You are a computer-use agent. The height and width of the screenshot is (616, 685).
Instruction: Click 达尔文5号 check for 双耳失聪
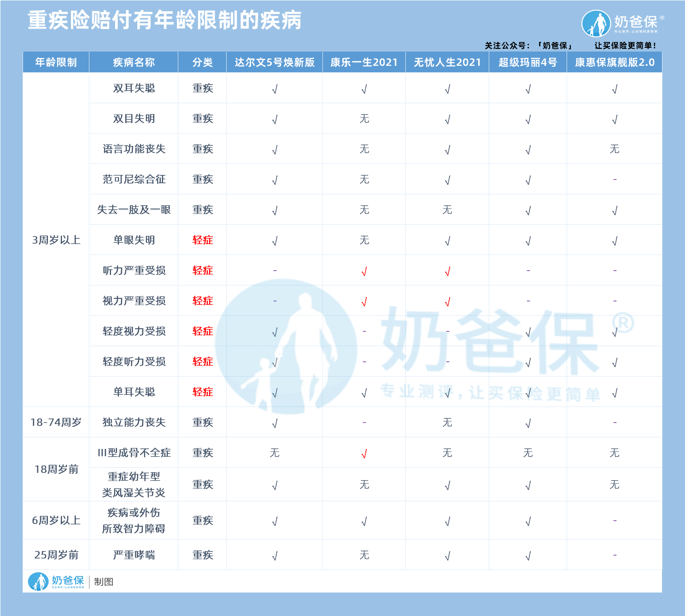click(x=275, y=89)
